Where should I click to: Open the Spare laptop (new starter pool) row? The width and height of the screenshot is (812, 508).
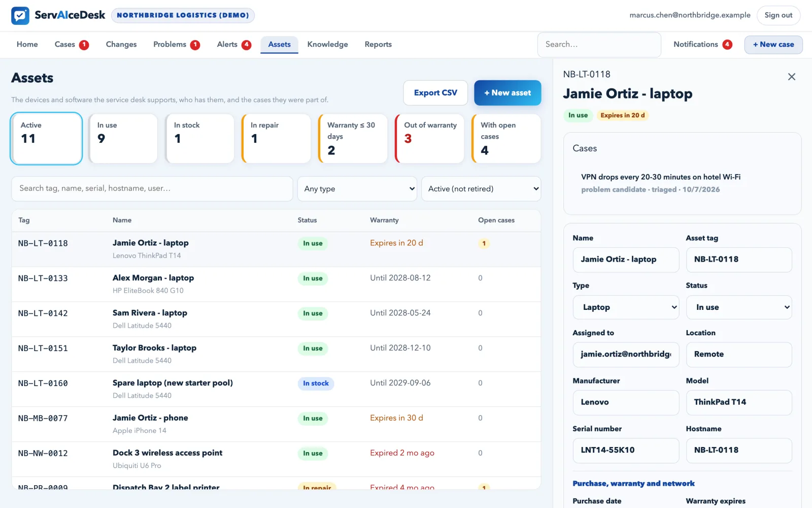(x=276, y=390)
